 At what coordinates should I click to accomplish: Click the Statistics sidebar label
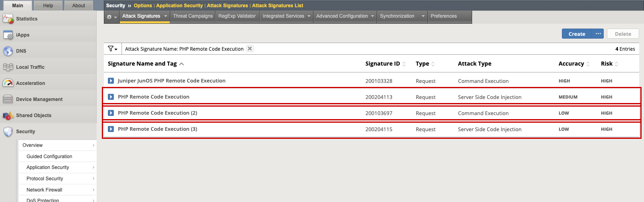[27, 19]
